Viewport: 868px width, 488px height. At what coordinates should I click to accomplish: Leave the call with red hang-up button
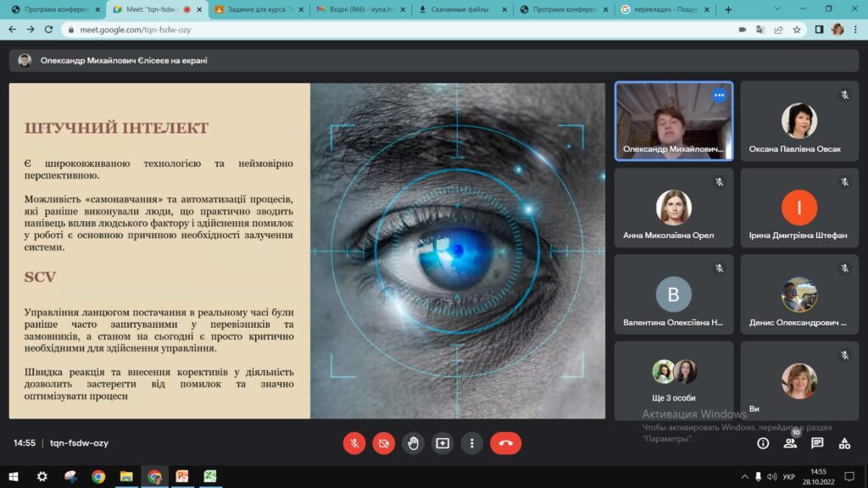click(x=506, y=443)
